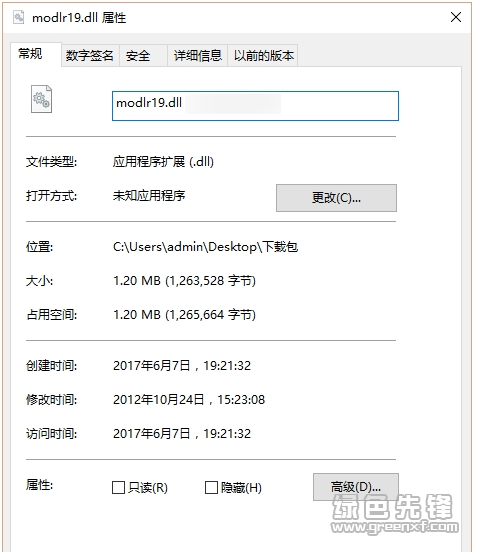Click the small file icon in title bar
Viewport: 480px width, 552px height.
tap(19, 17)
